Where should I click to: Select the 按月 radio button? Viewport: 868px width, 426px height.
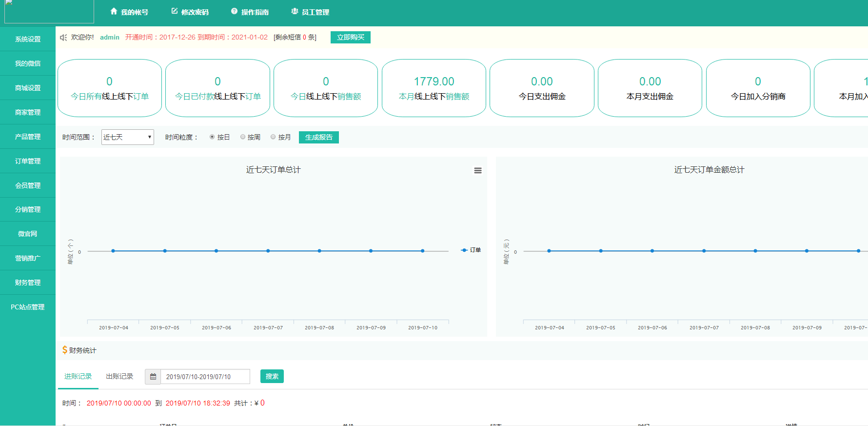pos(273,137)
